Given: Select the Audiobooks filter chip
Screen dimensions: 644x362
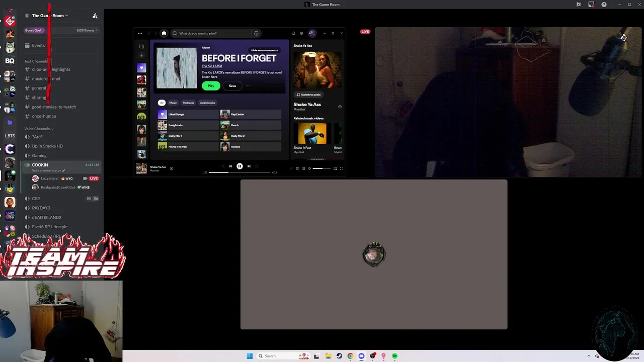Looking at the screenshot, I should pos(207,103).
